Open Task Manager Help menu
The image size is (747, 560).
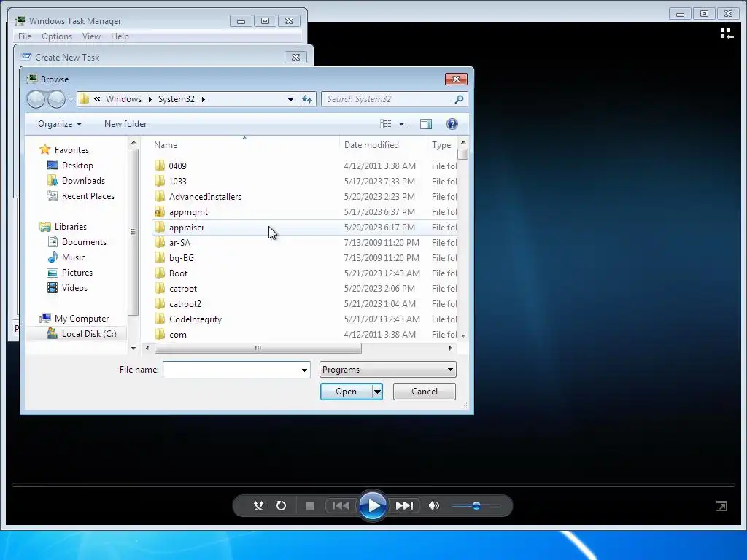click(x=120, y=36)
